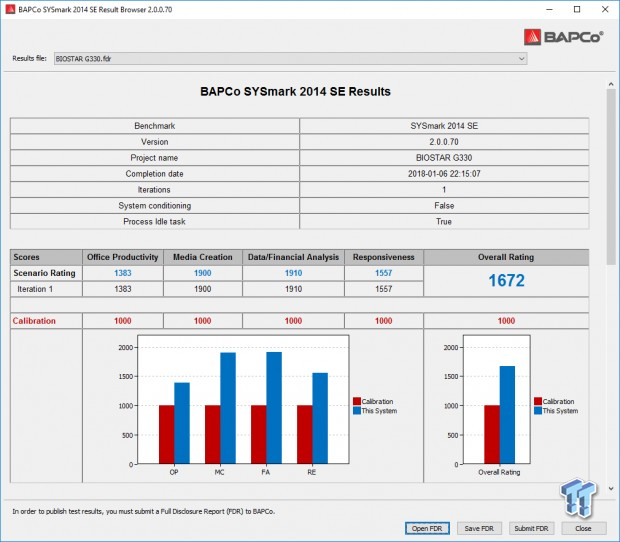Click the Project name value BIOSTAR G330
The width and height of the screenshot is (620, 542).
(x=444, y=158)
